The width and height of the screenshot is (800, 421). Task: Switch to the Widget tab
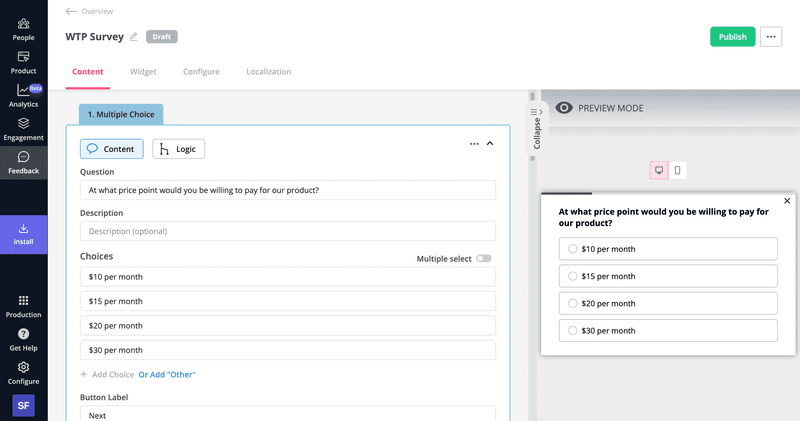pyautogui.click(x=143, y=72)
